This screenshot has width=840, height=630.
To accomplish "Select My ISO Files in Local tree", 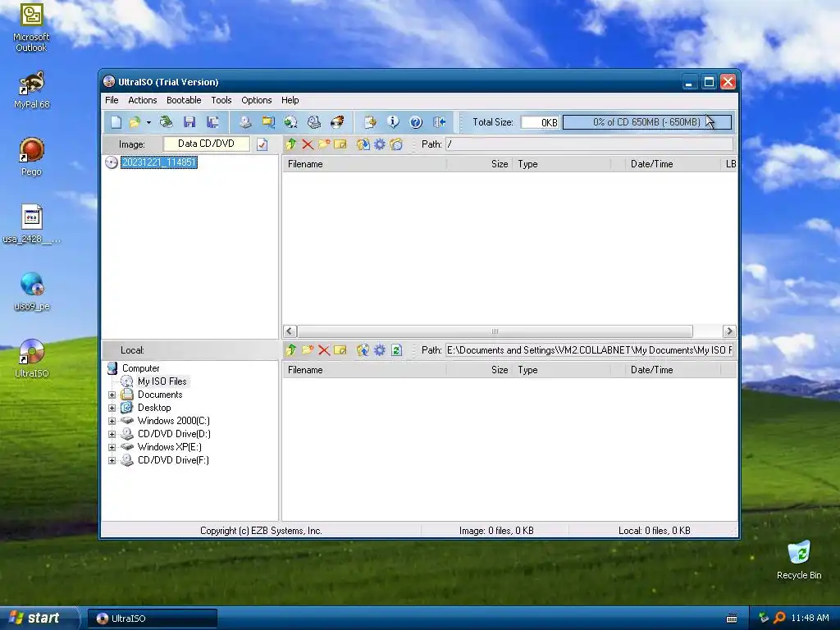I will pos(162,381).
